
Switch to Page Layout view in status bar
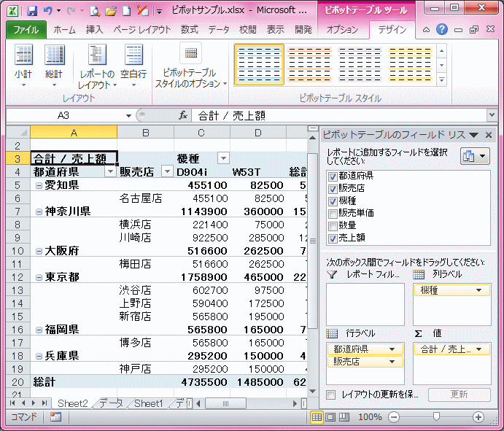(330, 417)
